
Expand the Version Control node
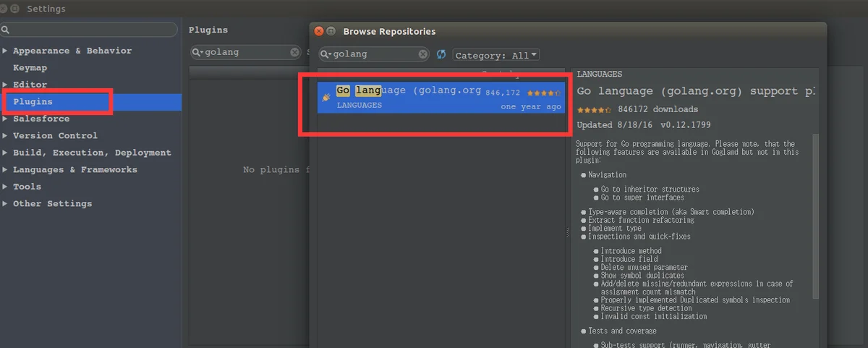(6, 135)
